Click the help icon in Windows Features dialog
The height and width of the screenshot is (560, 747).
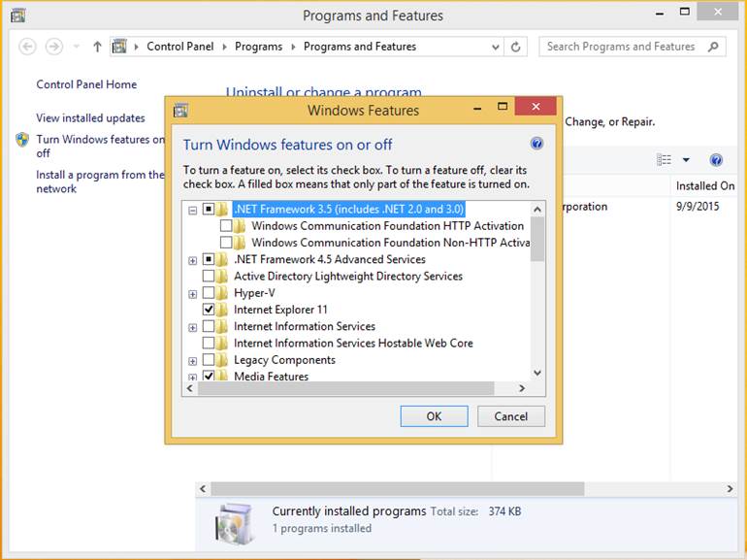click(x=536, y=144)
